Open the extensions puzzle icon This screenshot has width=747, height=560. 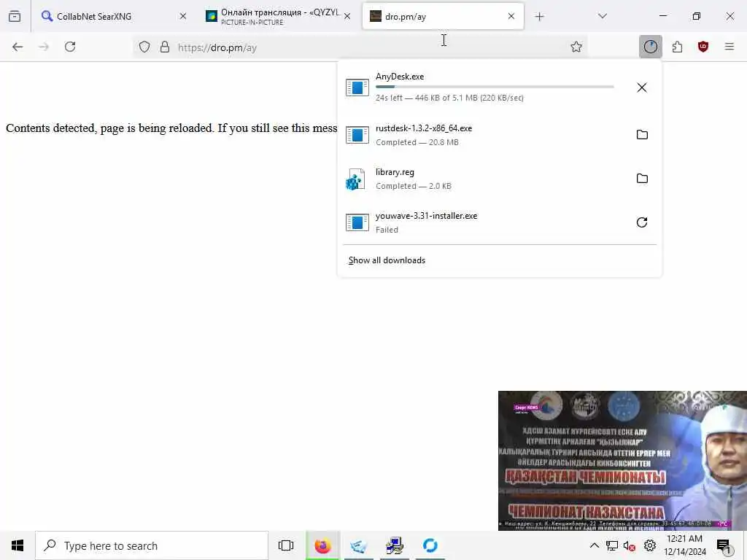[677, 47]
